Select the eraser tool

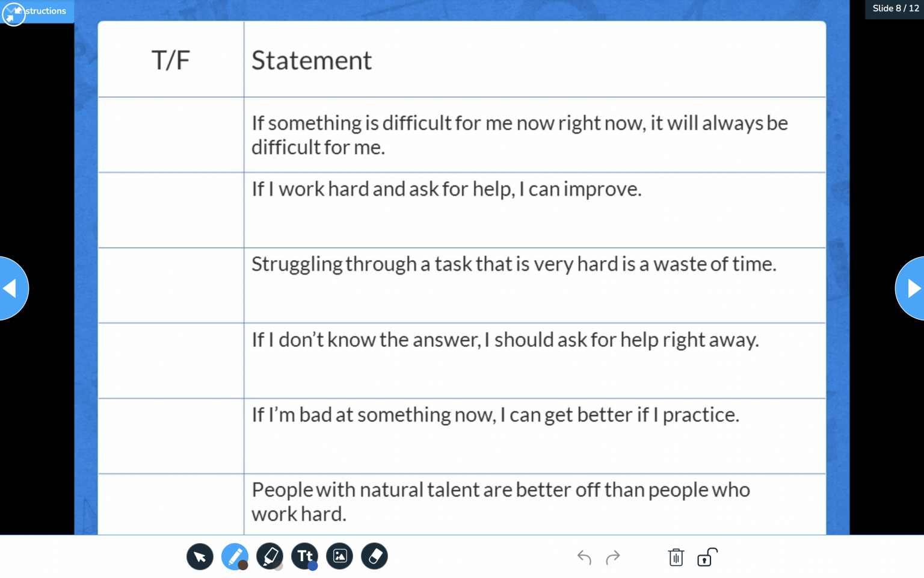(374, 556)
